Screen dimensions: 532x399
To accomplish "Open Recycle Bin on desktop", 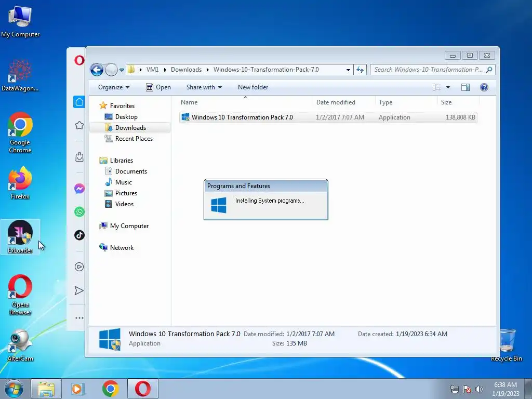I will pos(506,345).
